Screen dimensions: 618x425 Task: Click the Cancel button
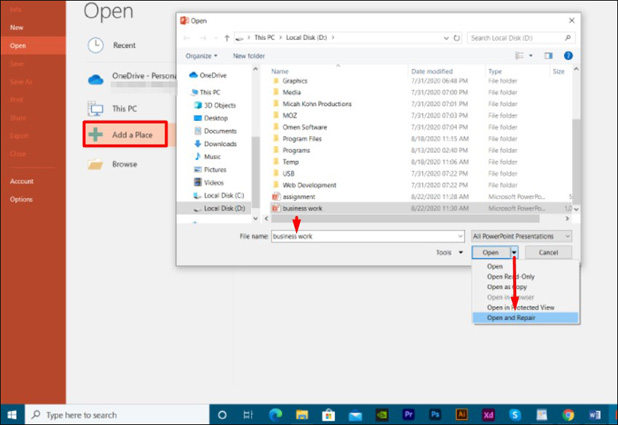pos(548,253)
